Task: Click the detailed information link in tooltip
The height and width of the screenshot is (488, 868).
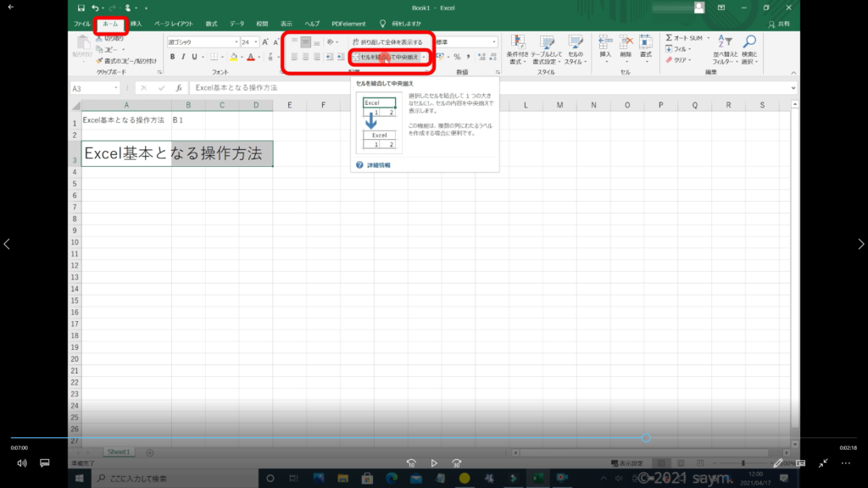Action: coord(378,165)
